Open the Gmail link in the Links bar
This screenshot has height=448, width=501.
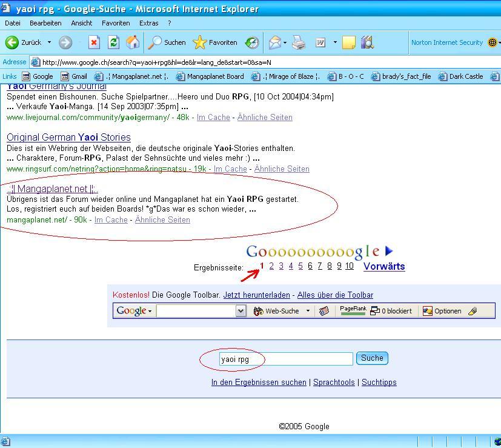(74, 76)
